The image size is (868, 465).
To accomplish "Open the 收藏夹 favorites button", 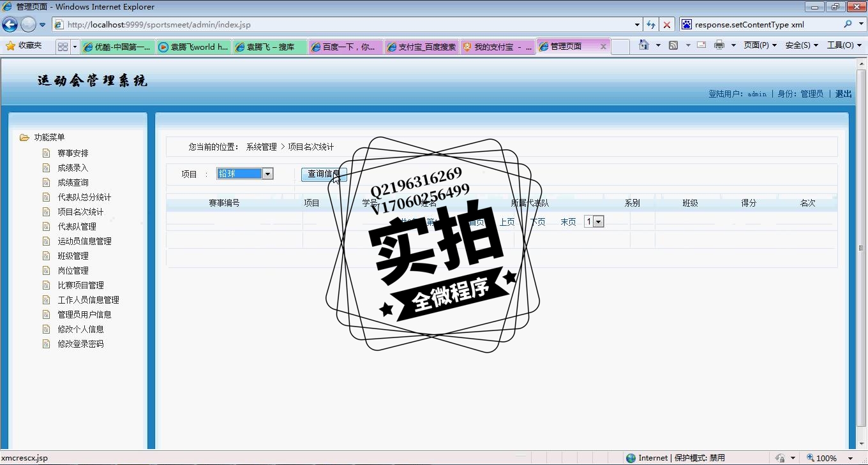I will 24,46.
